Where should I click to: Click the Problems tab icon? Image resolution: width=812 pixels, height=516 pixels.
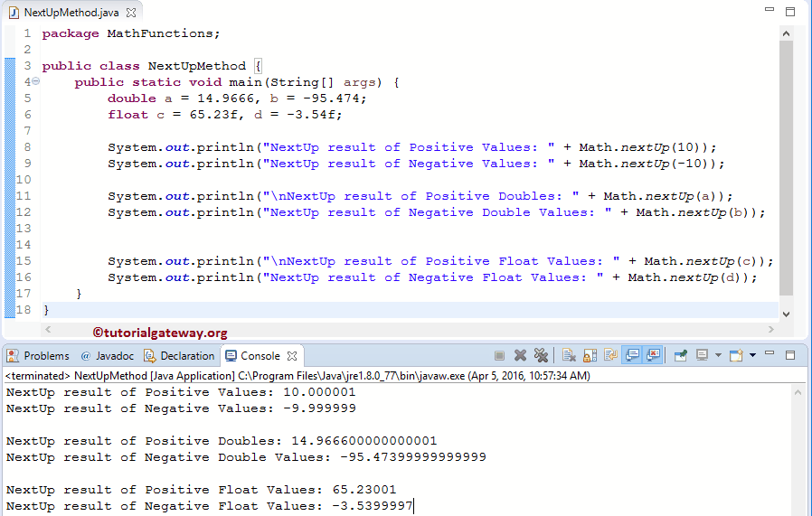coord(13,355)
